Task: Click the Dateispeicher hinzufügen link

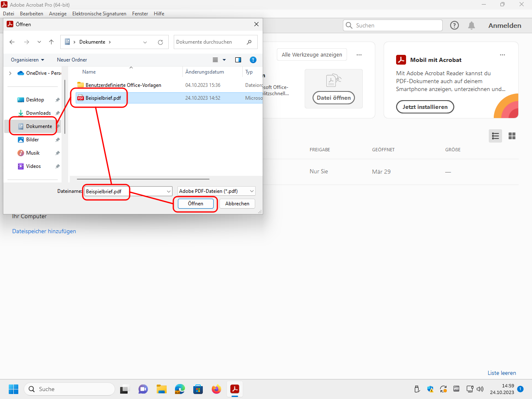Action: pyautogui.click(x=44, y=232)
